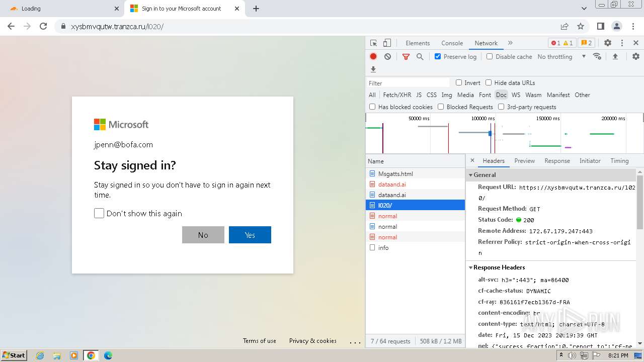Image resolution: width=644 pixels, height=362 pixels.
Task: Check Don't show this again
Action: point(99,213)
